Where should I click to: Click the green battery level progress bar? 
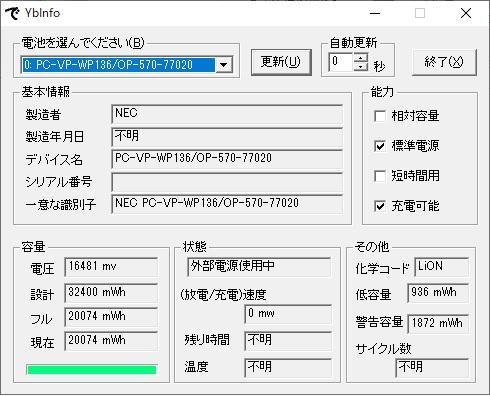click(x=91, y=370)
